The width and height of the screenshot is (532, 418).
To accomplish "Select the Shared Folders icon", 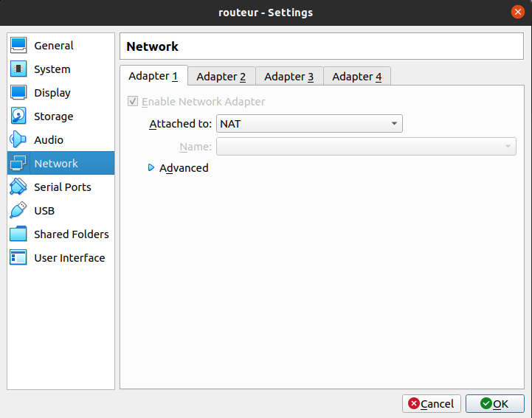I will point(19,234).
